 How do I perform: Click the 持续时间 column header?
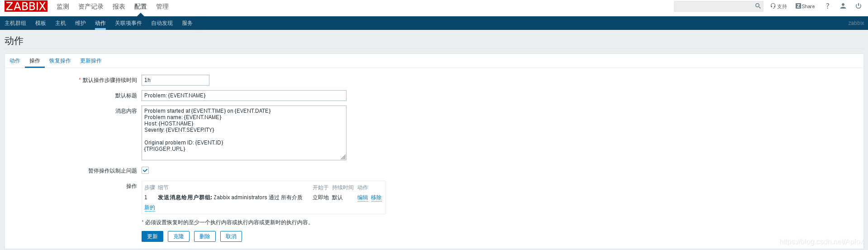coord(343,187)
